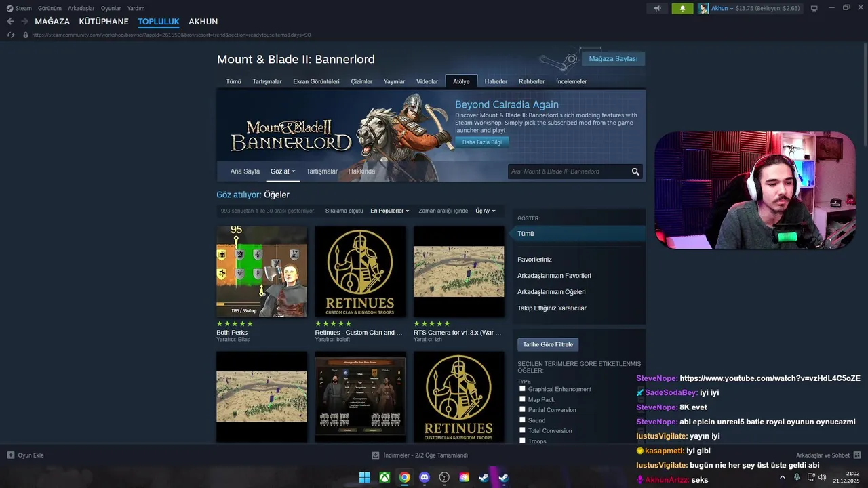Click the downloads icon beside İndirmeler
Image resolution: width=868 pixels, height=488 pixels.
pos(376,455)
